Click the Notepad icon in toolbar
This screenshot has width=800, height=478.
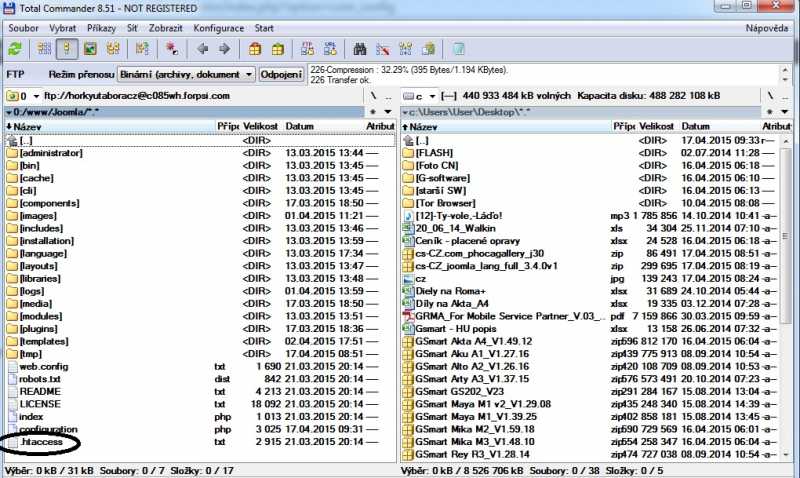pos(458,48)
